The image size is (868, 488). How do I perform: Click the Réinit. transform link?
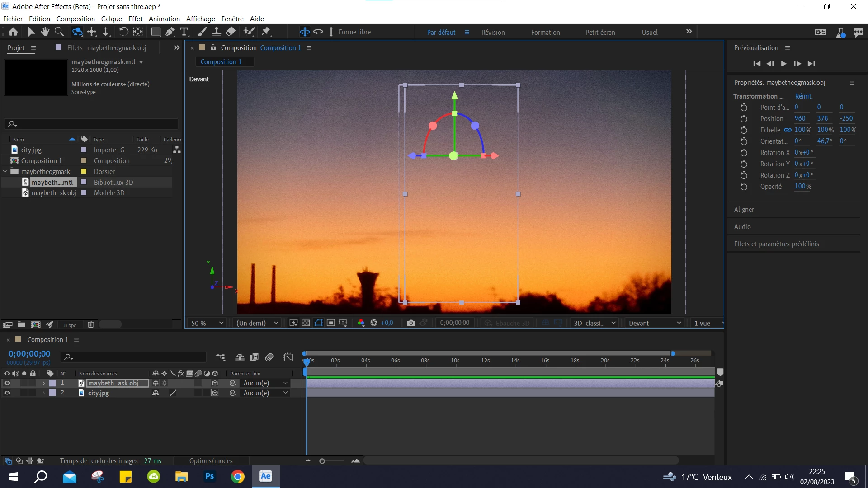(803, 96)
